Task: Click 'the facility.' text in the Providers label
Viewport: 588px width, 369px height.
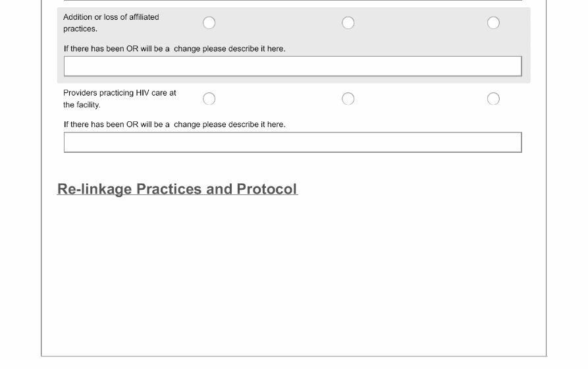Action: [82, 105]
